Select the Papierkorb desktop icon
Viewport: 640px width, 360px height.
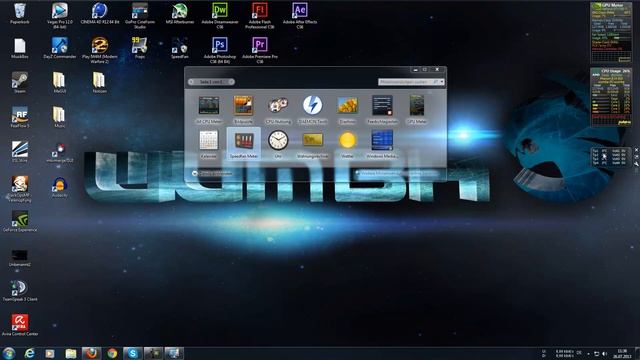click(20, 14)
